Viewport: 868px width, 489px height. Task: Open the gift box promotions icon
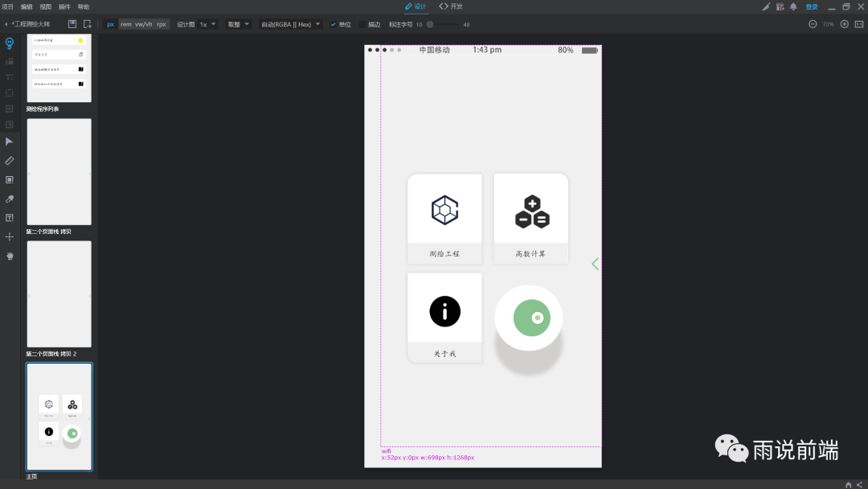click(x=780, y=6)
